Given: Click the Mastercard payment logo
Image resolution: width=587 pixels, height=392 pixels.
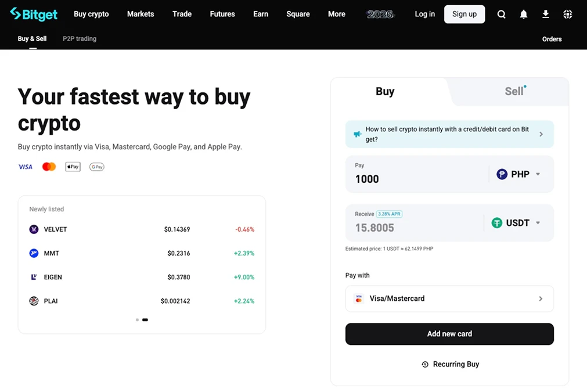Looking at the screenshot, I should pyautogui.click(x=49, y=167).
